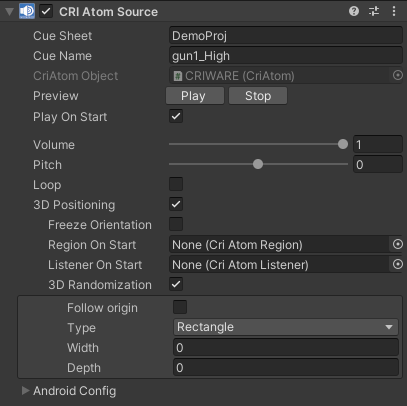Click the Preview label

tap(56, 96)
